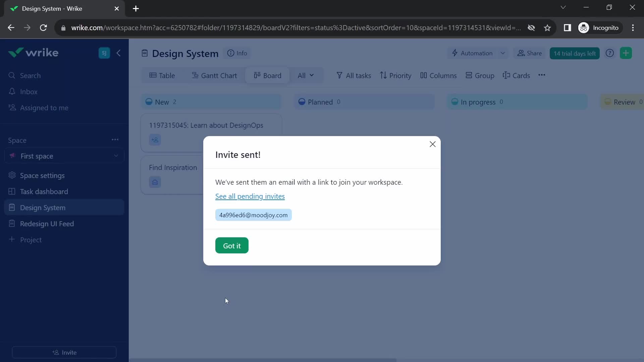The width and height of the screenshot is (644, 362).
Task: Select the Design System tab
Action: (x=43, y=207)
